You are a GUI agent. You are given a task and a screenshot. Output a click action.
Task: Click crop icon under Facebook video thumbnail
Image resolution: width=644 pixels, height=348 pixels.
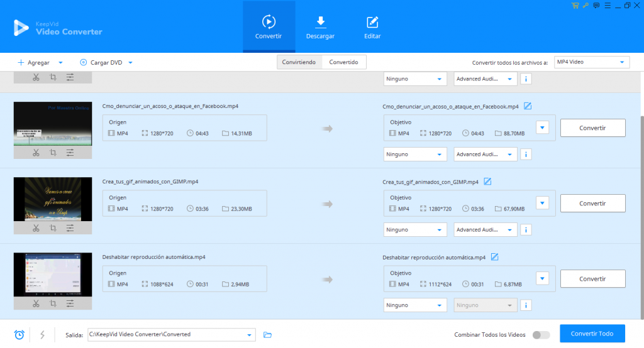click(x=53, y=153)
